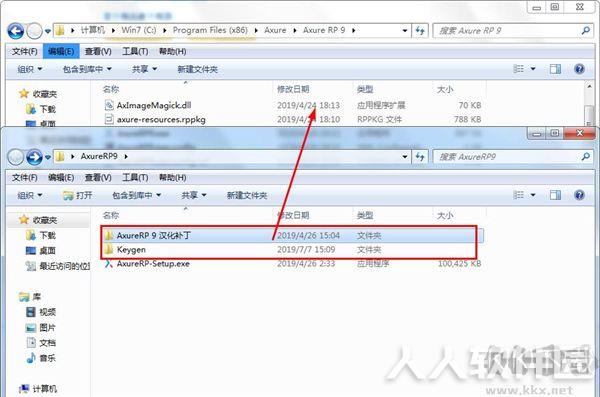Change view icon in Axure RP 9 window
This screenshot has width=600, height=397.
[x=518, y=69]
